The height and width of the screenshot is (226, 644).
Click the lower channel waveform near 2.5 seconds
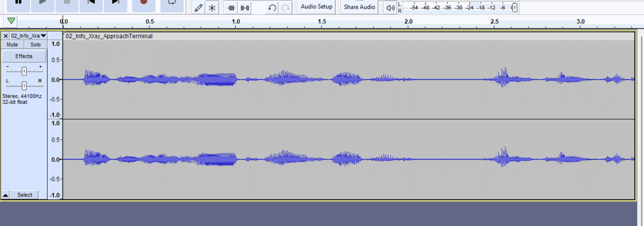(x=495, y=159)
